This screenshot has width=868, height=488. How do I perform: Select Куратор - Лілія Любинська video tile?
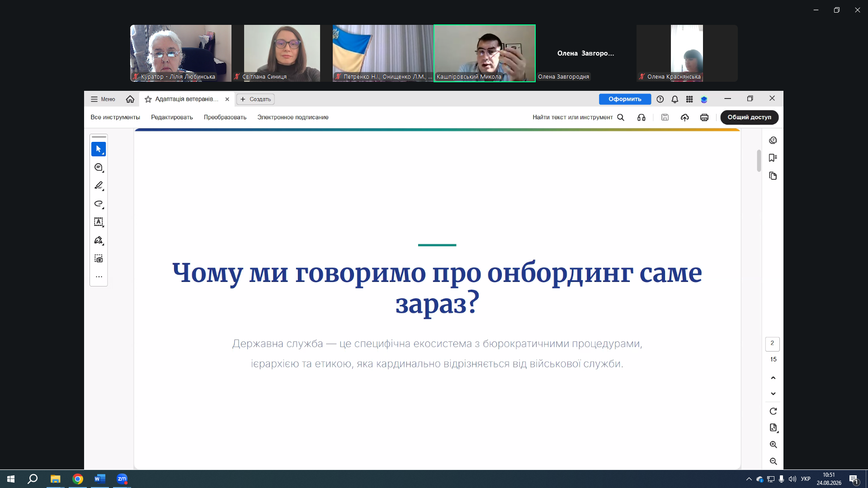coord(181,53)
